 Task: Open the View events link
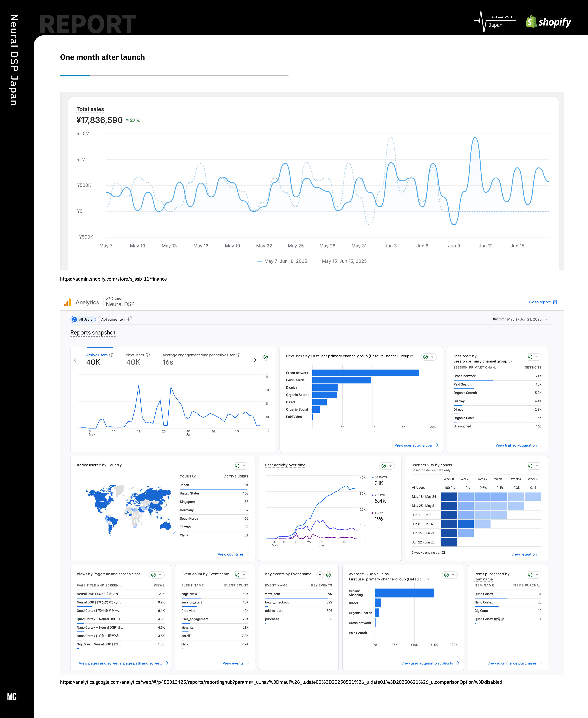[x=236, y=663]
